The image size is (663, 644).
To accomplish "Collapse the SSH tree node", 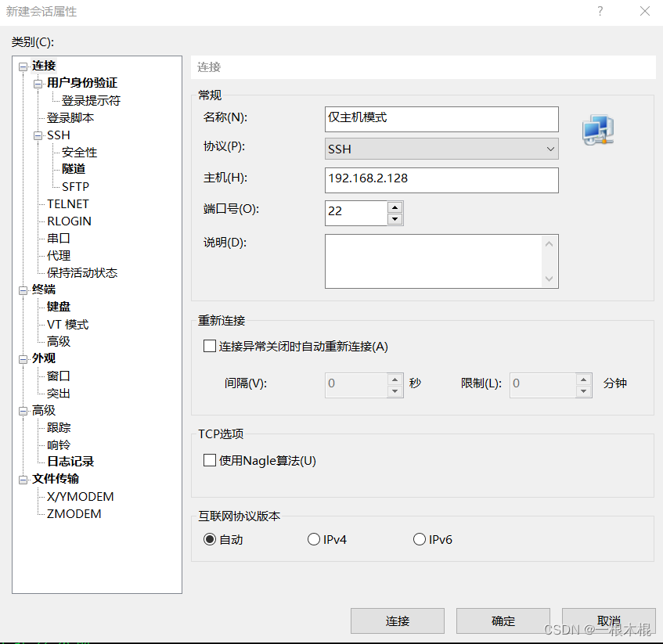I will click(38, 135).
